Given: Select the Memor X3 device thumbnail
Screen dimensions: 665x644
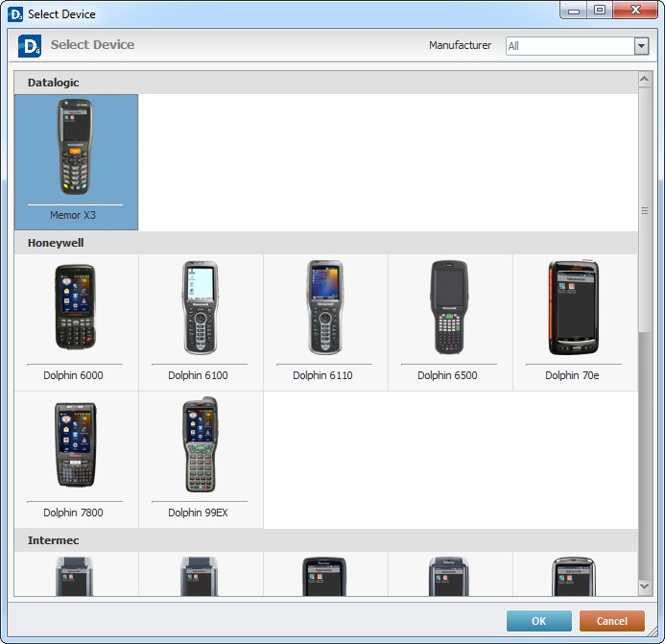Looking at the screenshot, I should pos(76,147).
